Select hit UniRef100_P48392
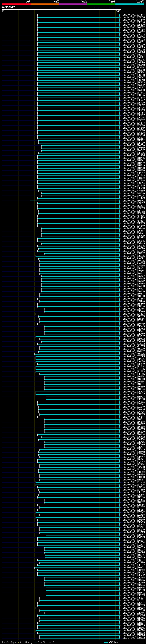 tap(134, 259)
